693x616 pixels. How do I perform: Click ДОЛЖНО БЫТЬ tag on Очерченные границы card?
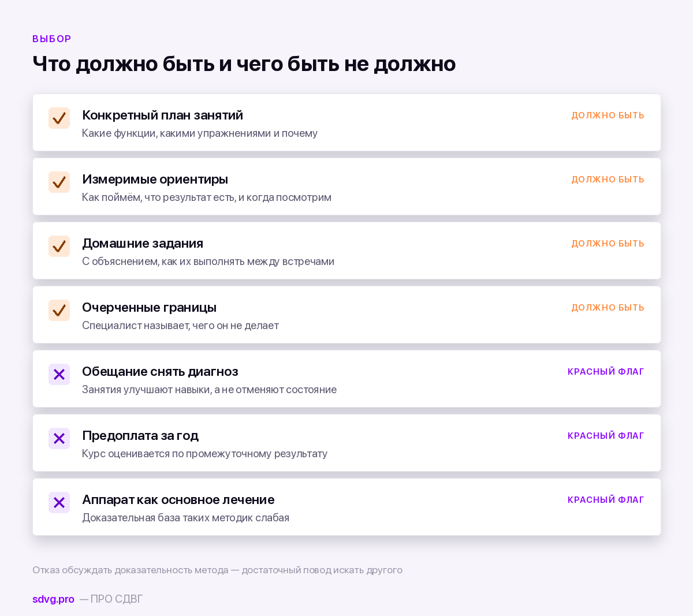point(608,308)
